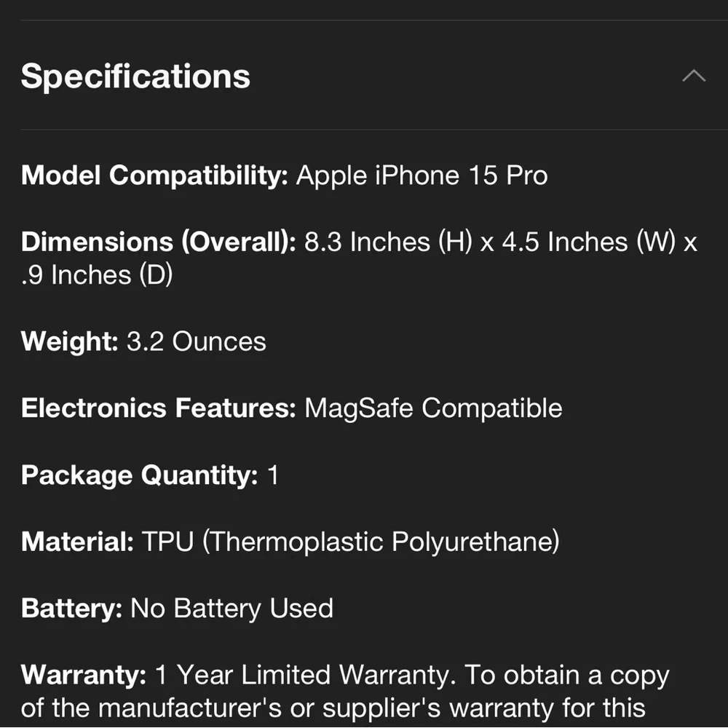Click the 1 Year Limited Warranty text
The height and width of the screenshot is (728, 728).
click(x=306, y=675)
